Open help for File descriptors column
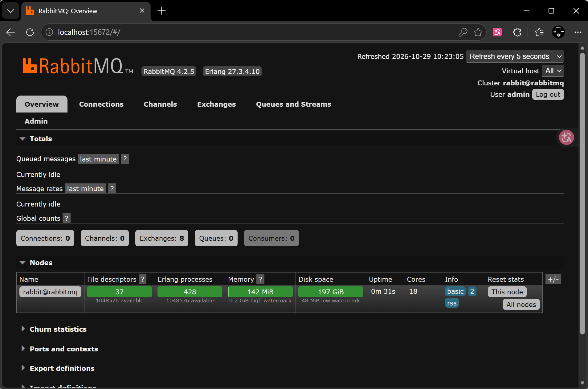Viewport: 588px width, 389px height. tap(142, 279)
